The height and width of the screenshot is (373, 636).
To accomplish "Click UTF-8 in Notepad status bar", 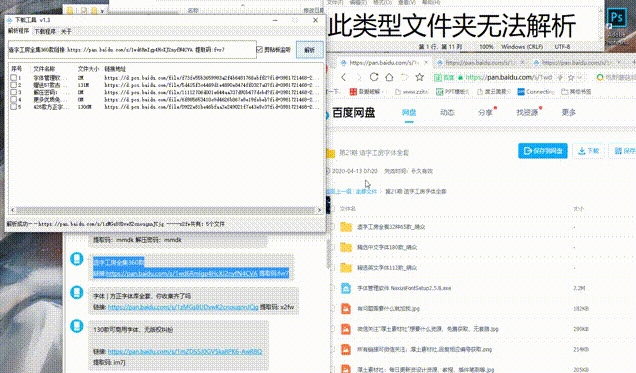I will [562, 47].
